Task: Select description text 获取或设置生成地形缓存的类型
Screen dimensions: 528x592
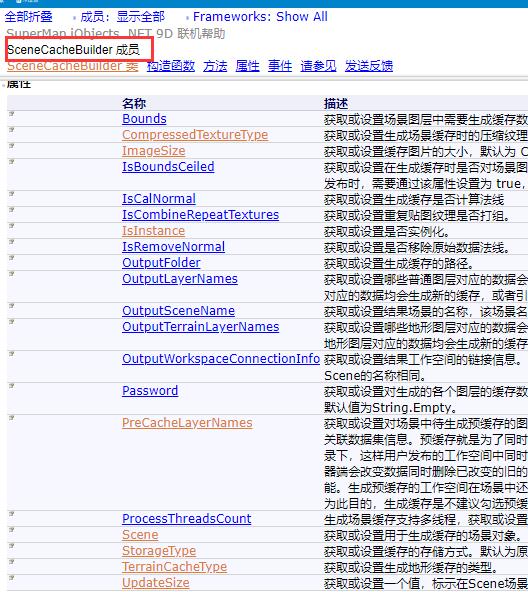Action: click(x=411, y=568)
